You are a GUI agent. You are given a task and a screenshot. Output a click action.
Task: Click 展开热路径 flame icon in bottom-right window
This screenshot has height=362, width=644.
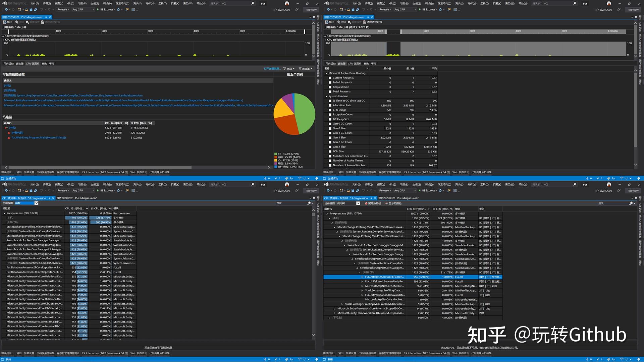click(x=366, y=203)
